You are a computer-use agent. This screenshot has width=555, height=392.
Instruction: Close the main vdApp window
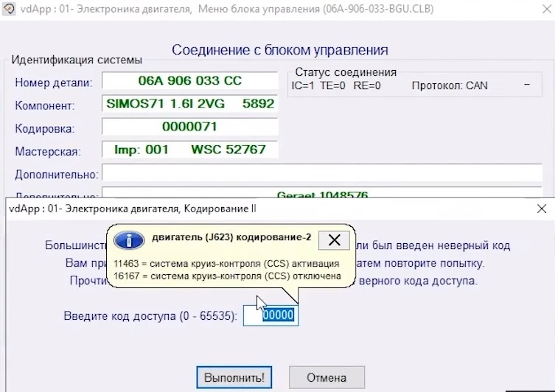click(547, 9)
